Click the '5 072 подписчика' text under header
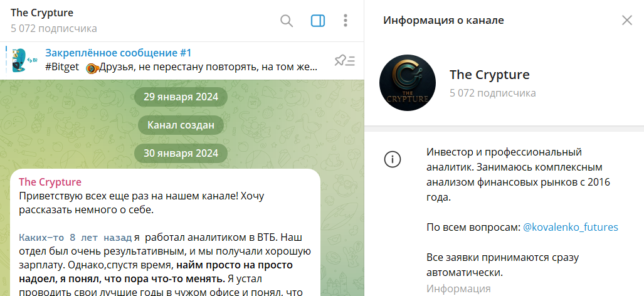 [54, 28]
